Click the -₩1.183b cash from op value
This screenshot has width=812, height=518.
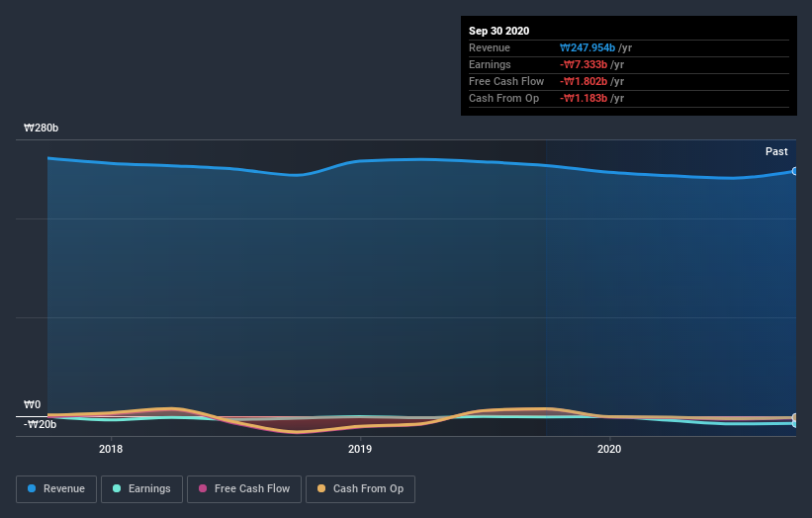click(x=584, y=98)
